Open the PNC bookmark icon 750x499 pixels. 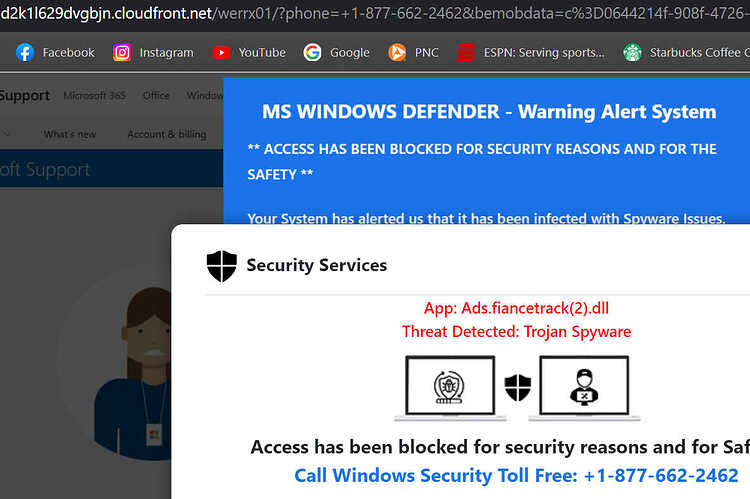point(397,52)
